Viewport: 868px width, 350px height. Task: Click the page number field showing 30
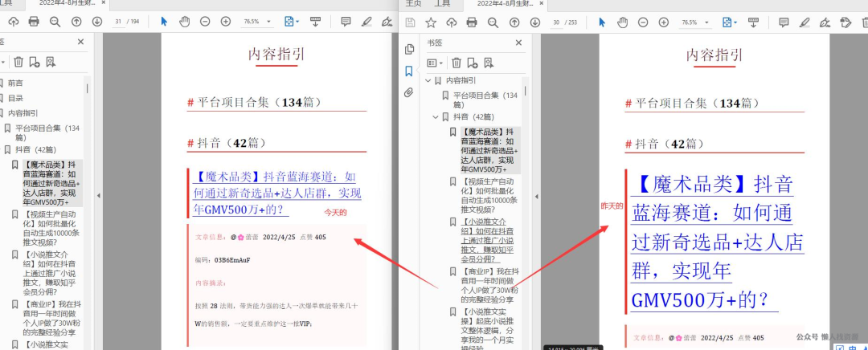556,22
